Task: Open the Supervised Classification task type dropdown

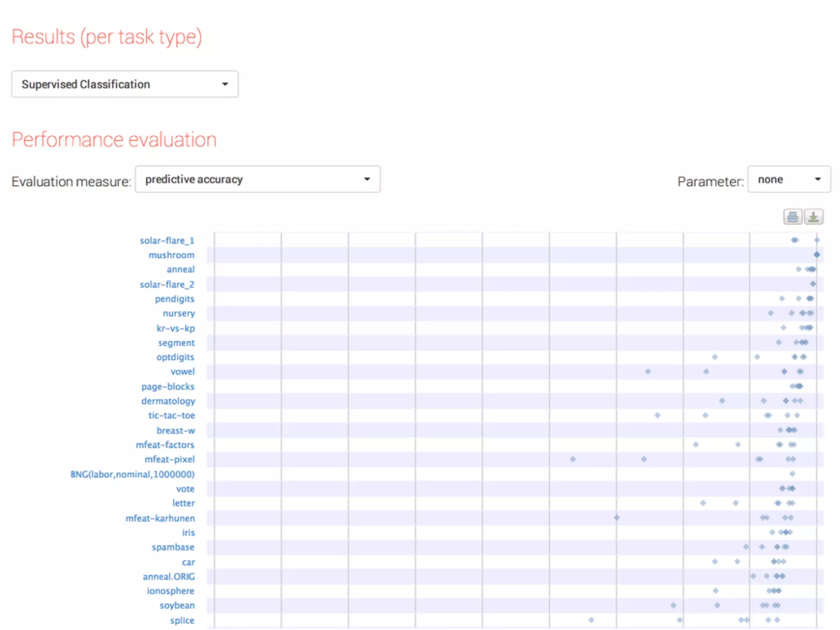Action: tap(125, 84)
